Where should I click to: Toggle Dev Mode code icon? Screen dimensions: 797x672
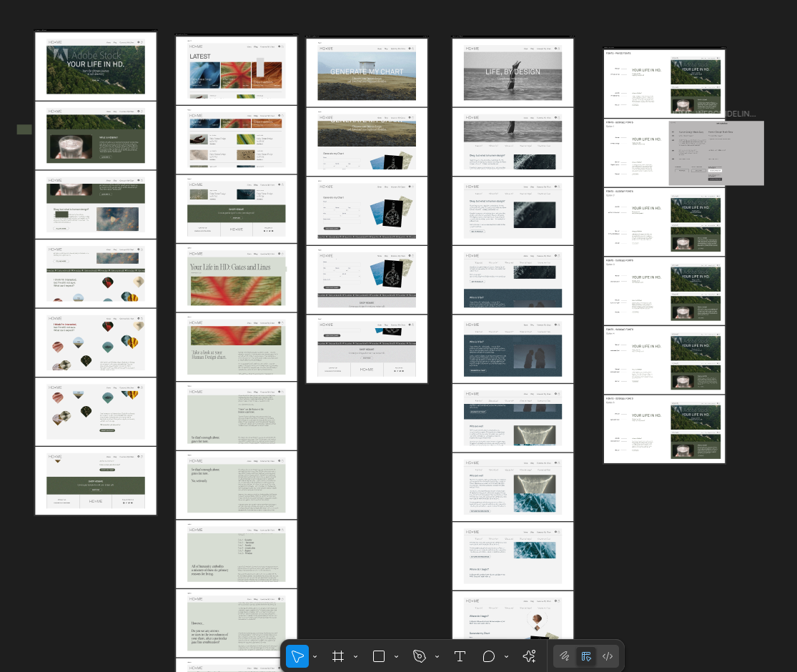pyautogui.click(x=608, y=656)
